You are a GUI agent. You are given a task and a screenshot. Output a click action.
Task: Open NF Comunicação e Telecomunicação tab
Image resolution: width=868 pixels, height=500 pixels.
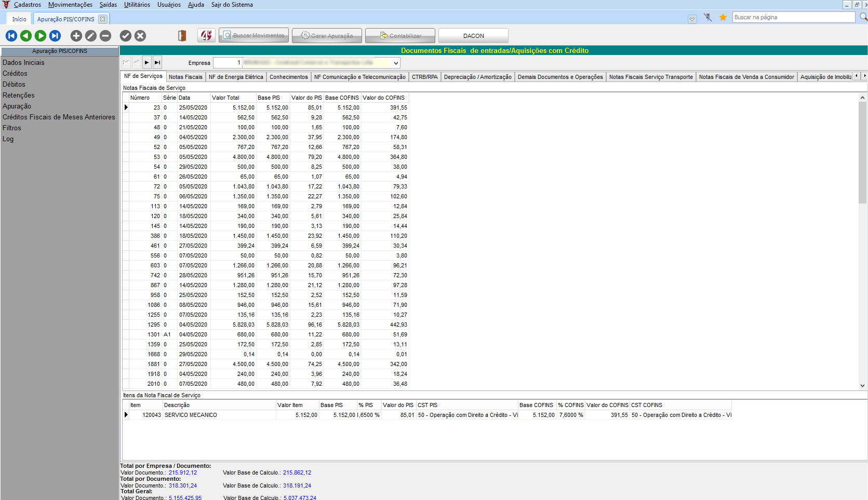(x=360, y=77)
